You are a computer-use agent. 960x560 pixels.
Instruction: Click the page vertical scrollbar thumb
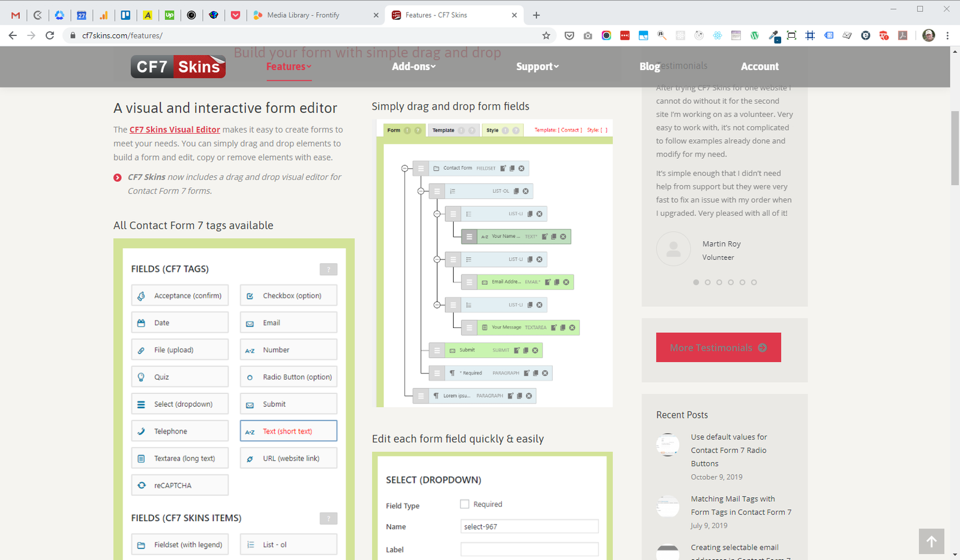pyautogui.click(x=955, y=148)
